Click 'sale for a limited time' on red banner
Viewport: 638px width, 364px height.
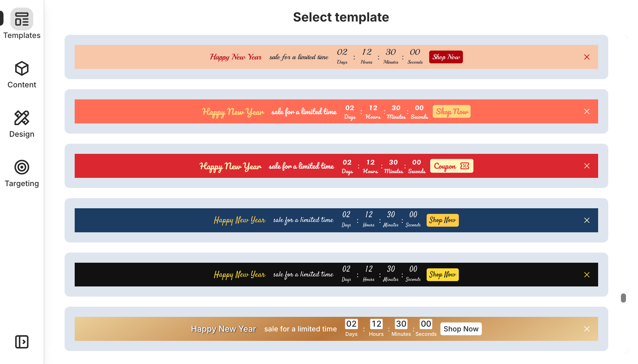(301, 166)
